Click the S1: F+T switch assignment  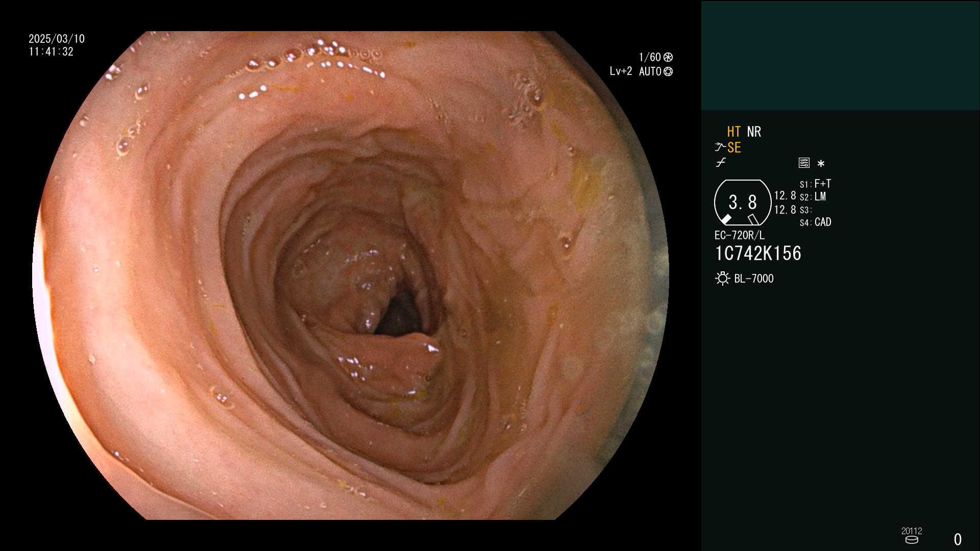[x=815, y=184]
